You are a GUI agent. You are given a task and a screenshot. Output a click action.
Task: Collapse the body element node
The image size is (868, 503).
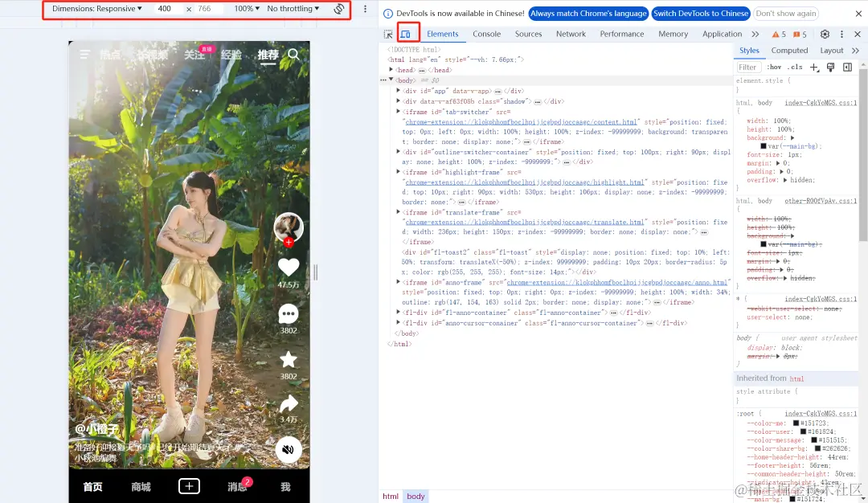(391, 80)
